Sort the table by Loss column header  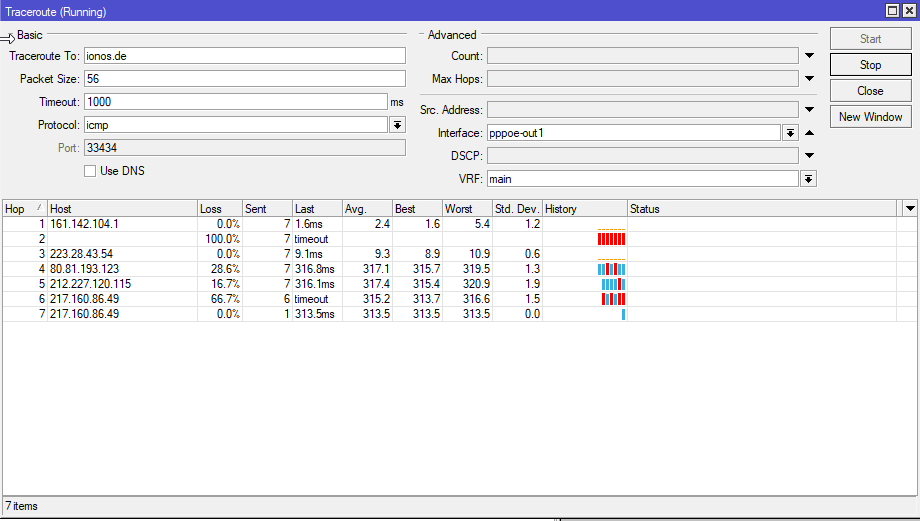coord(219,209)
